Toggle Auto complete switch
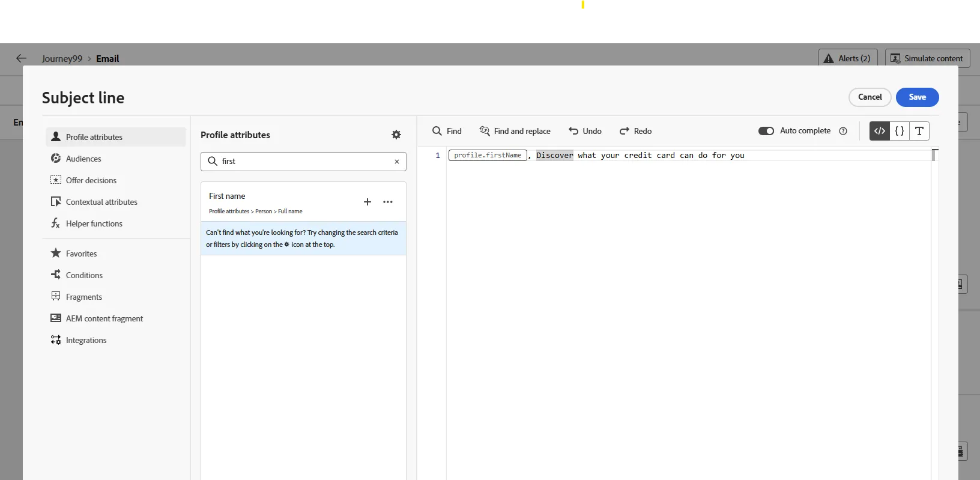 coord(766,131)
